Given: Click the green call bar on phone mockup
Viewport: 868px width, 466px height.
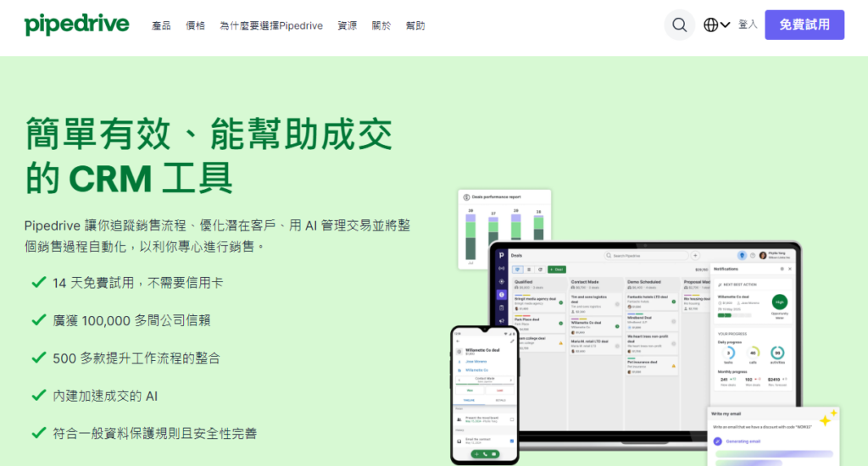Looking at the screenshot, I should pyautogui.click(x=485, y=454).
